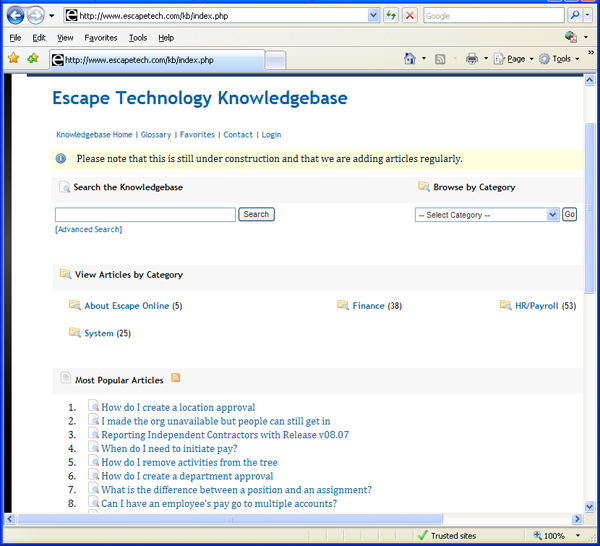Open the File menu

coord(15,37)
